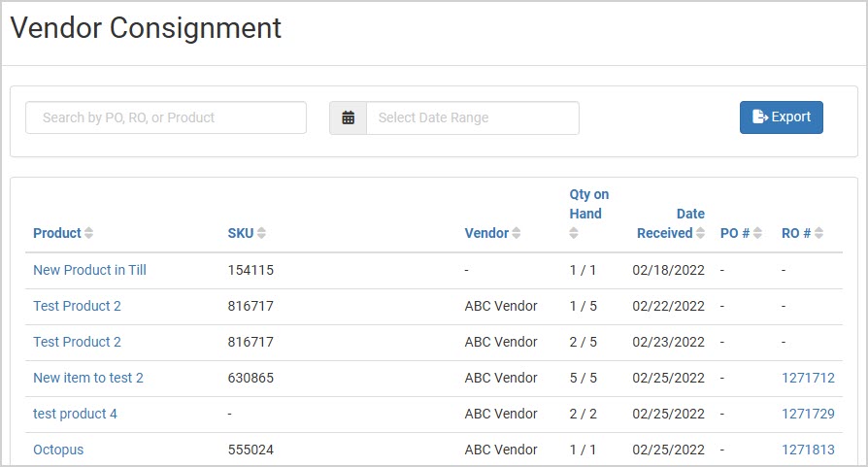The height and width of the screenshot is (467, 868).
Task: Sort by Product column arrows
Action: point(88,233)
